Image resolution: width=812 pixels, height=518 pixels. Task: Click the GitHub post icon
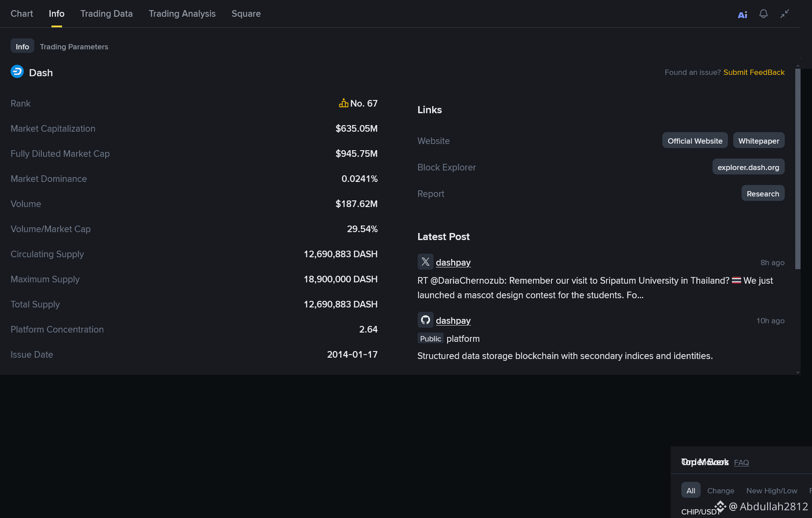[x=425, y=320]
